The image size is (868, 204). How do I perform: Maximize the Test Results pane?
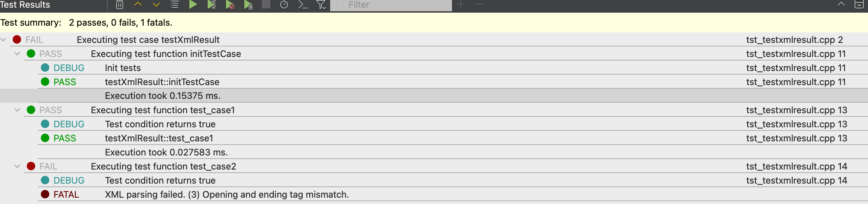pos(841,5)
